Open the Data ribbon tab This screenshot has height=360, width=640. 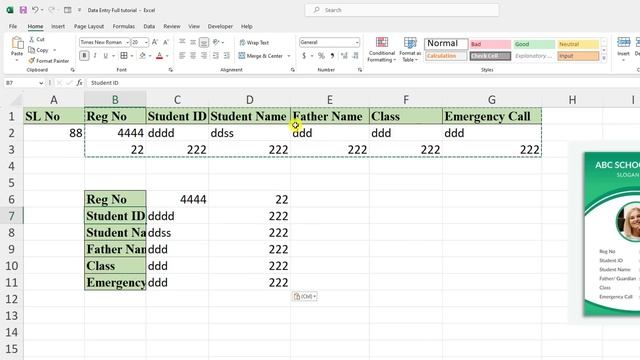[149, 26]
